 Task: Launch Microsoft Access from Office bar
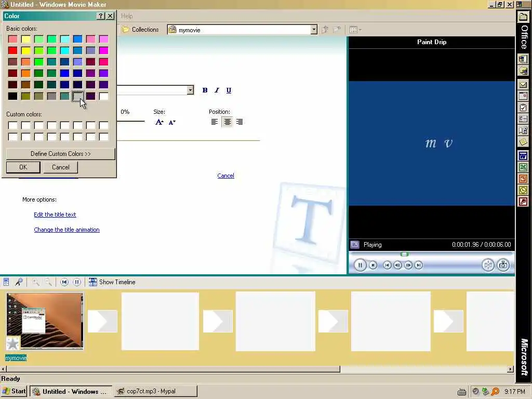[523, 202]
